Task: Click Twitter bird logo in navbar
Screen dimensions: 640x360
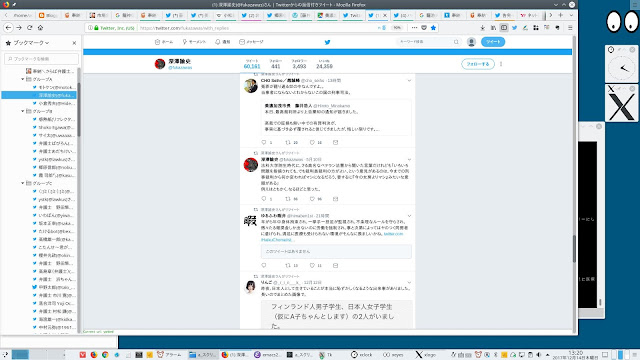Action: [327, 42]
